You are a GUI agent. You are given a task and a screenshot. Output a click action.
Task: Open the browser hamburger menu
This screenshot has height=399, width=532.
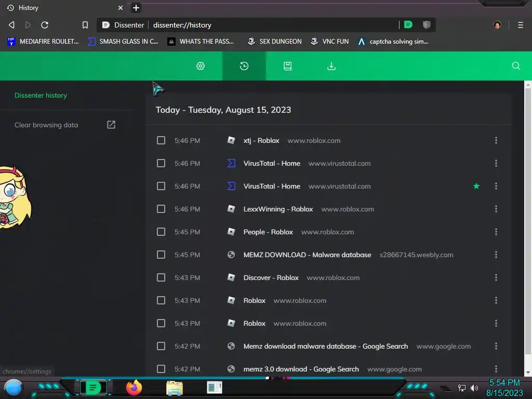click(x=520, y=25)
